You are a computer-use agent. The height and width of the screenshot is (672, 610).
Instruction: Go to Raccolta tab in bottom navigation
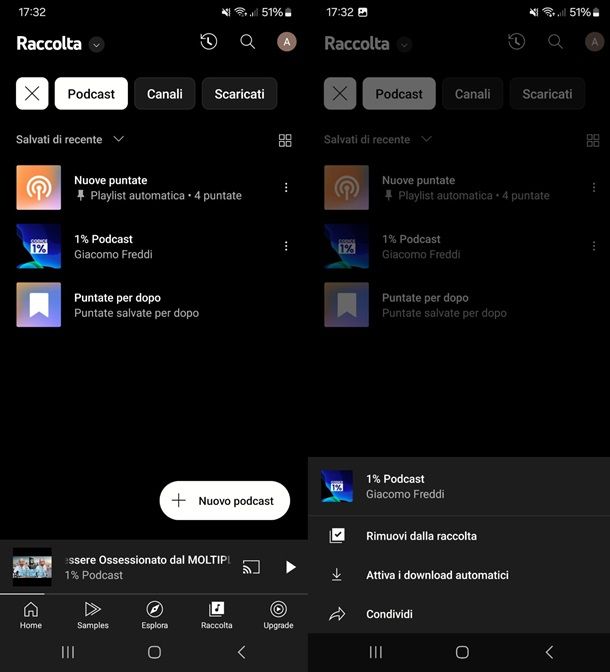point(216,615)
